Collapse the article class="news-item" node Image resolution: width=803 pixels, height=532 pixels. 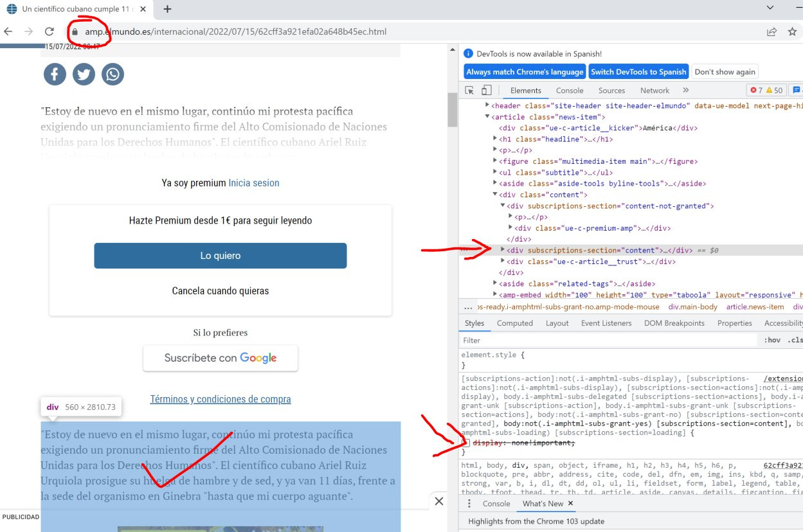[487, 117]
